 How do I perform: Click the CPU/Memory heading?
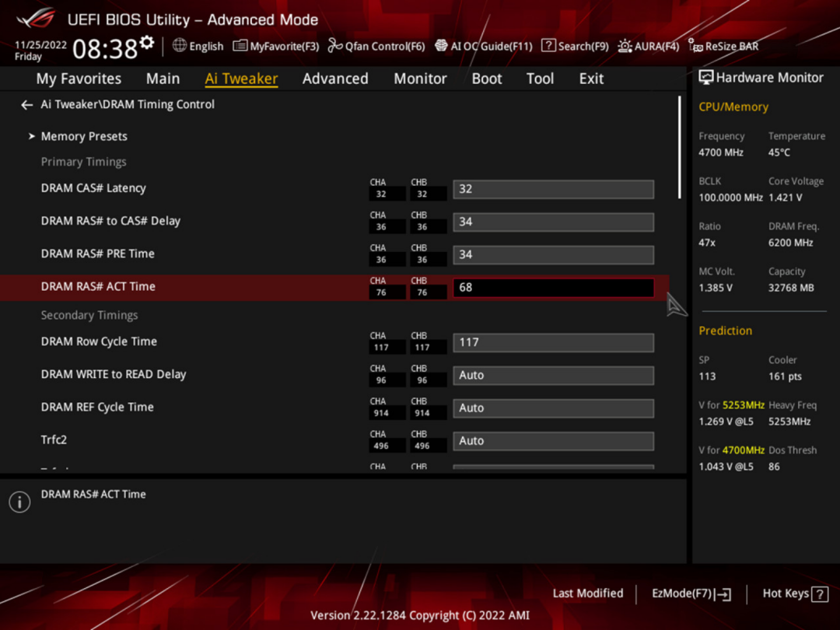coord(733,107)
